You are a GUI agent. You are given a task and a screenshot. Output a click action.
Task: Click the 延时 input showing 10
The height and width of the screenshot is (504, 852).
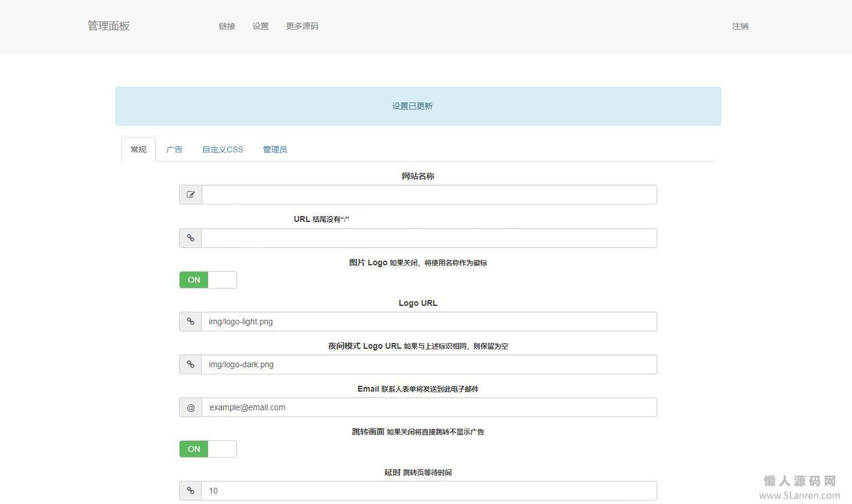click(x=429, y=491)
